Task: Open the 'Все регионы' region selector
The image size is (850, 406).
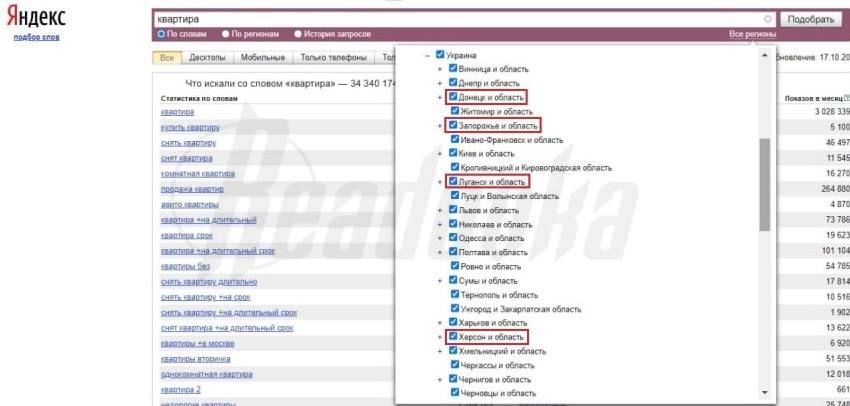Action: click(752, 34)
